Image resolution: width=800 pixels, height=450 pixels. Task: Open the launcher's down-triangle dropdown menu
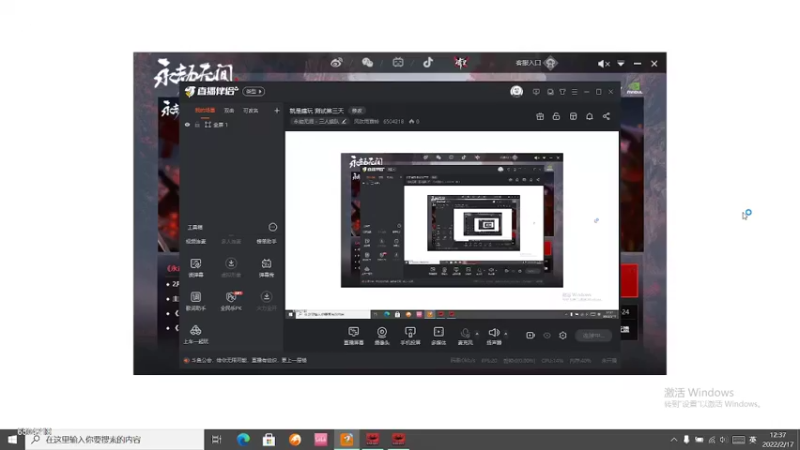621,64
